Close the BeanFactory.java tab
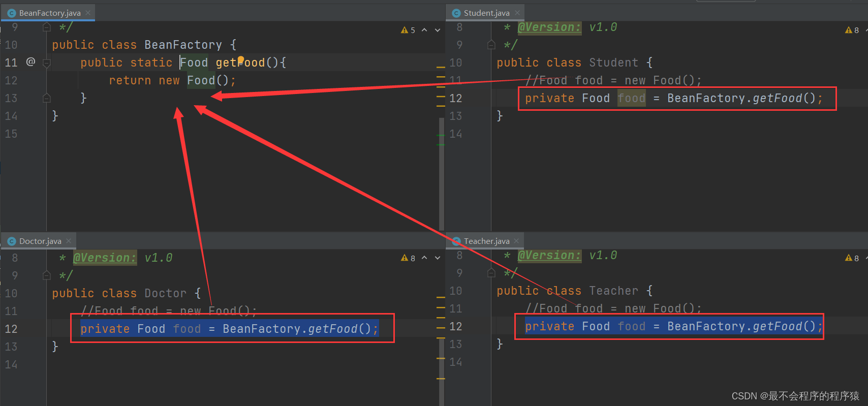The width and height of the screenshot is (868, 406). point(88,13)
